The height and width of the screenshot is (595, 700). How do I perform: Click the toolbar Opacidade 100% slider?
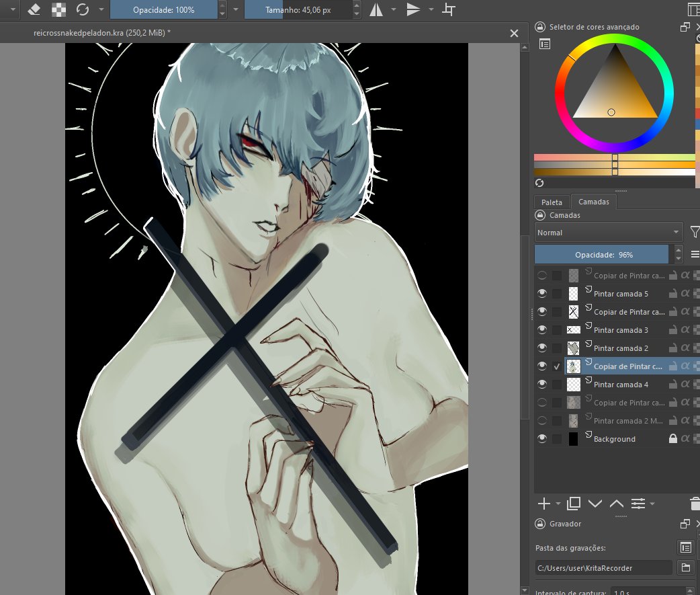(x=163, y=9)
